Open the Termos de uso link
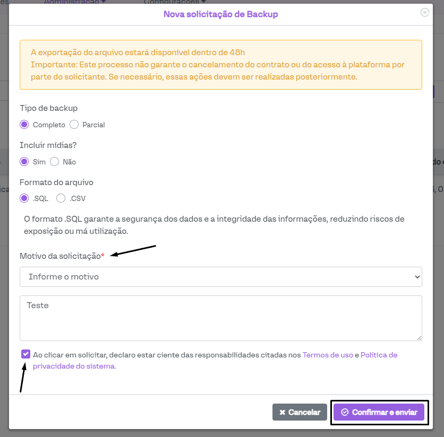 point(328,355)
